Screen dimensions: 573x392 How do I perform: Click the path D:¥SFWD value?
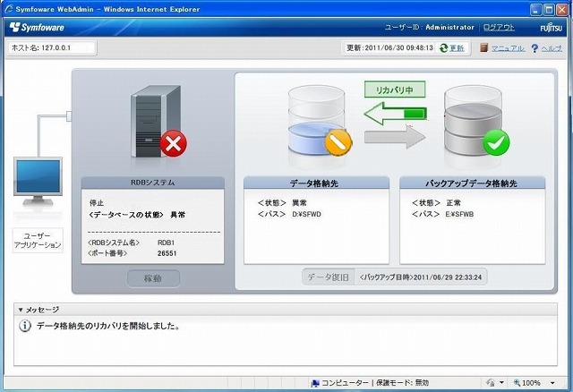[x=306, y=215]
